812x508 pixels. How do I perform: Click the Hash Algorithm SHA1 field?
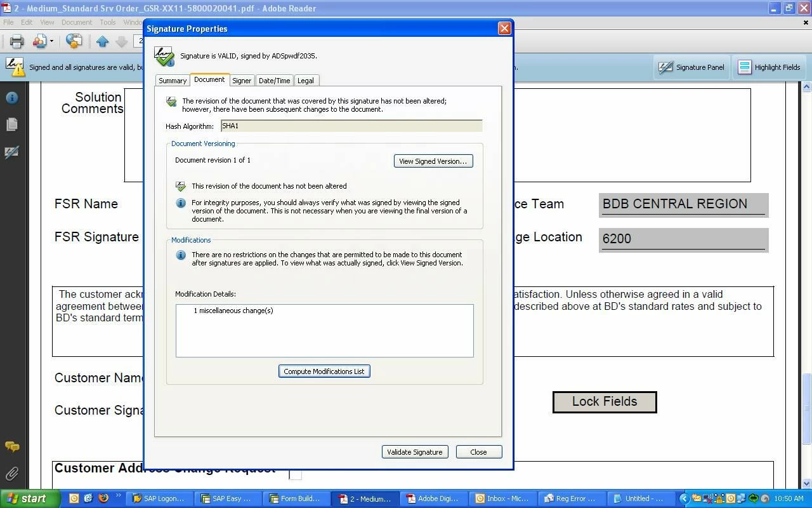(351, 126)
